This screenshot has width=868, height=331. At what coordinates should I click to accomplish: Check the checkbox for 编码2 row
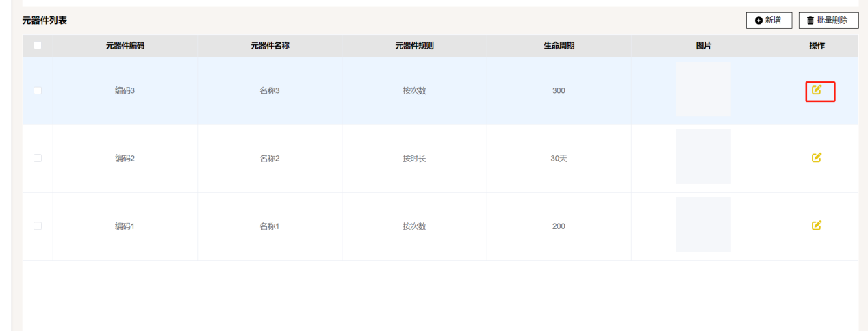point(38,158)
